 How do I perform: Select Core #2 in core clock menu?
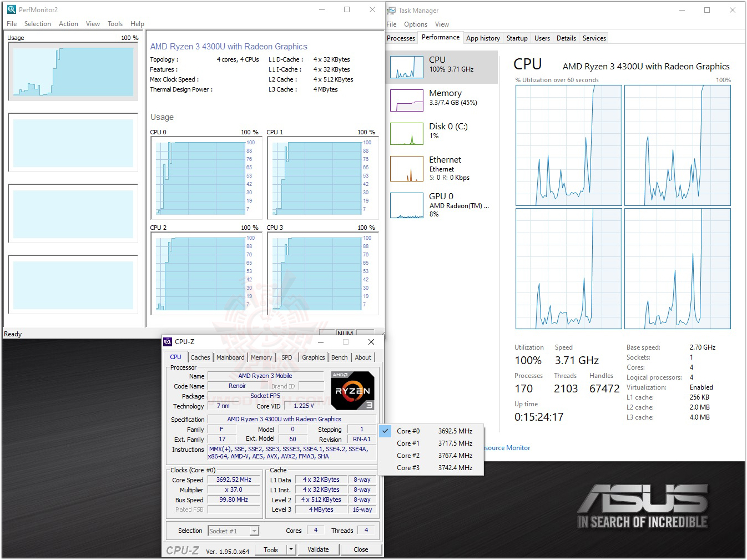point(432,456)
